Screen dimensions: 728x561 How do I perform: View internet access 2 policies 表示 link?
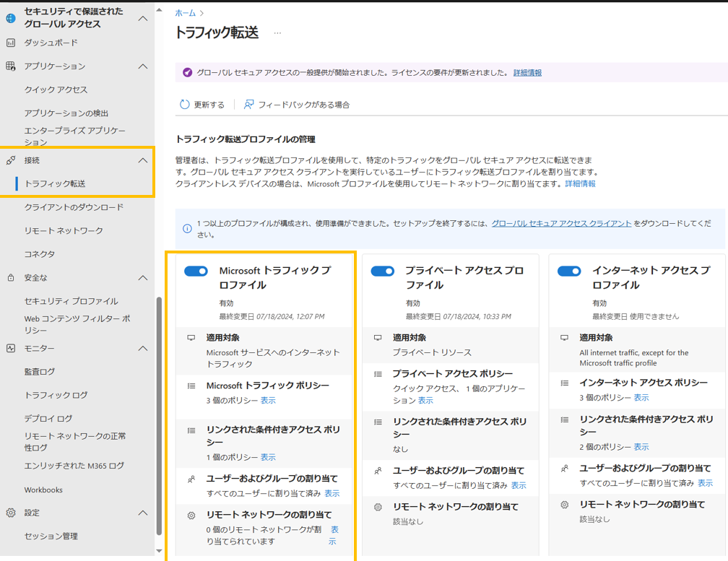[x=641, y=447]
